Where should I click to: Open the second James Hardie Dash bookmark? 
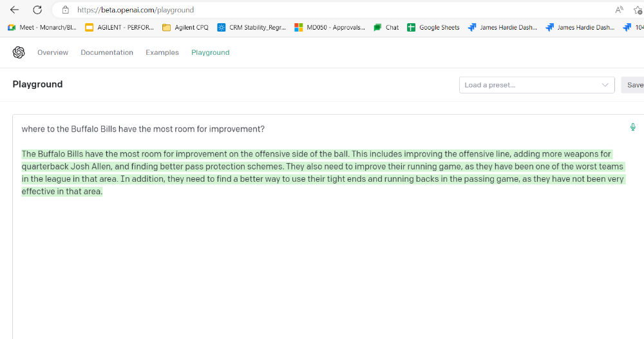click(x=580, y=28)
